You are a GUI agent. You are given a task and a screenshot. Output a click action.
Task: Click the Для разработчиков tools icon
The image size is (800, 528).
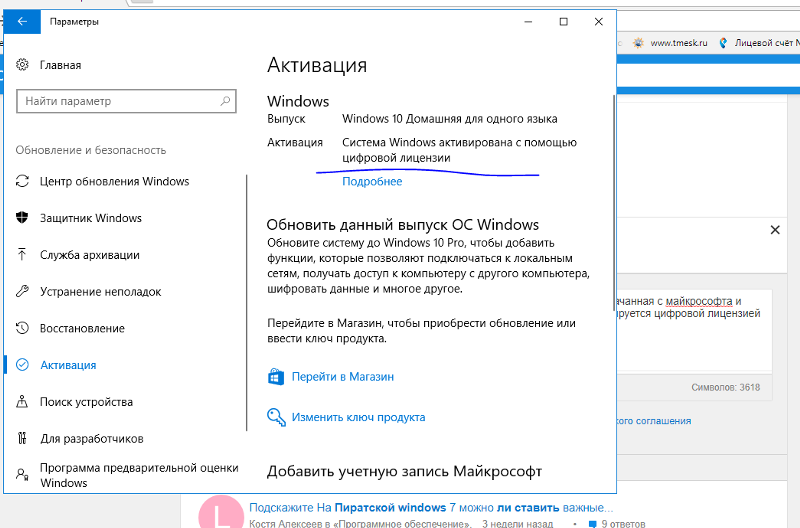[23, 438]
